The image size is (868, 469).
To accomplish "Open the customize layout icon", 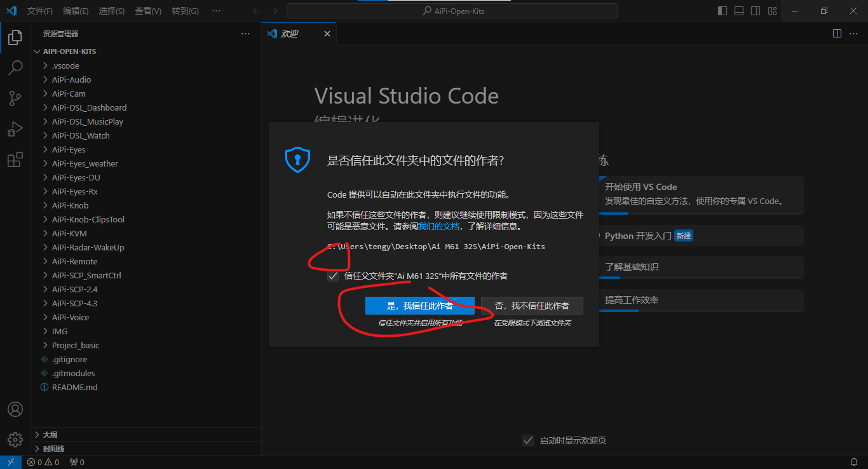I will (772, 11).
